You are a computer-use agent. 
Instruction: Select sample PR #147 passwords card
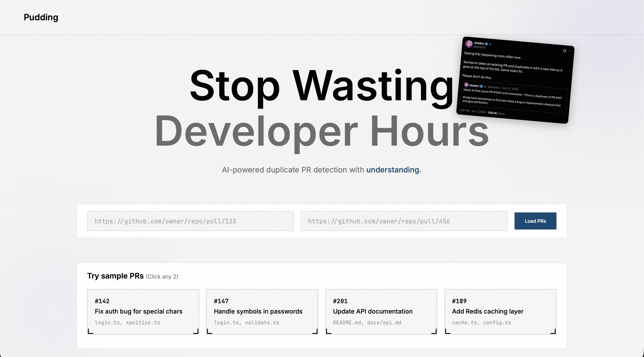262,311
